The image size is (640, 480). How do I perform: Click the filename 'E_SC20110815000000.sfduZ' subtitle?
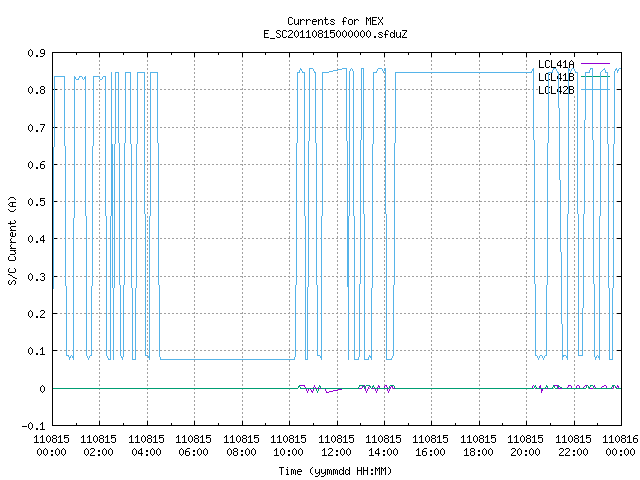point(335,34)
